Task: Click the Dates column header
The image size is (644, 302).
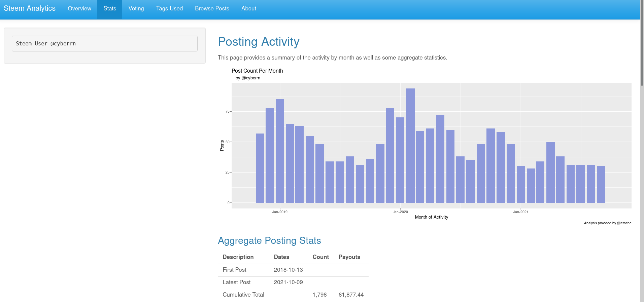Action: (281, 257)
